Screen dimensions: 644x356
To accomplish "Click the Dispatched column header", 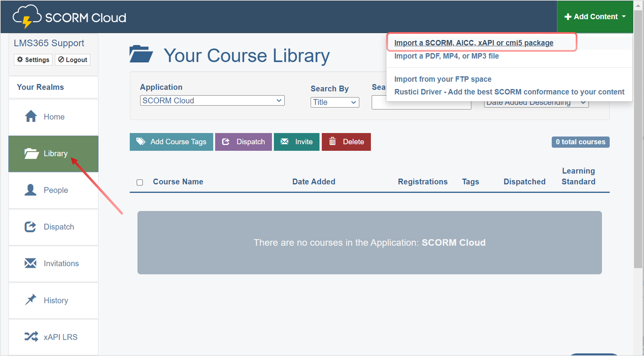I will (x=524, y=182).
